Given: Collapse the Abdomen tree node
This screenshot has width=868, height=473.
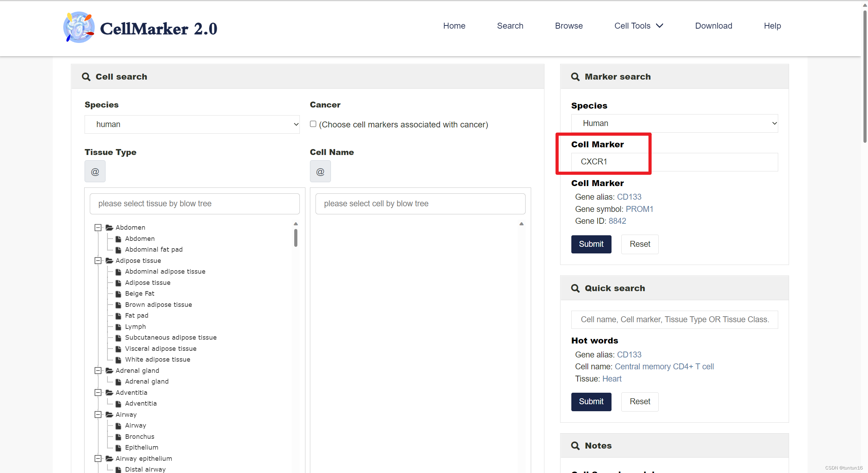Looking at the screenshot, I should click(98, 228).
